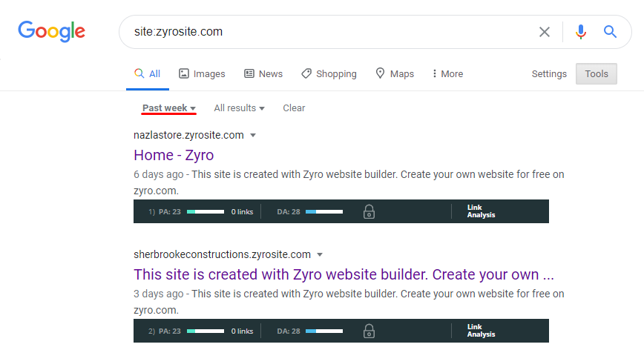Click the Google logo
This screenshot has width=644, height=350.
pos(51,32)
